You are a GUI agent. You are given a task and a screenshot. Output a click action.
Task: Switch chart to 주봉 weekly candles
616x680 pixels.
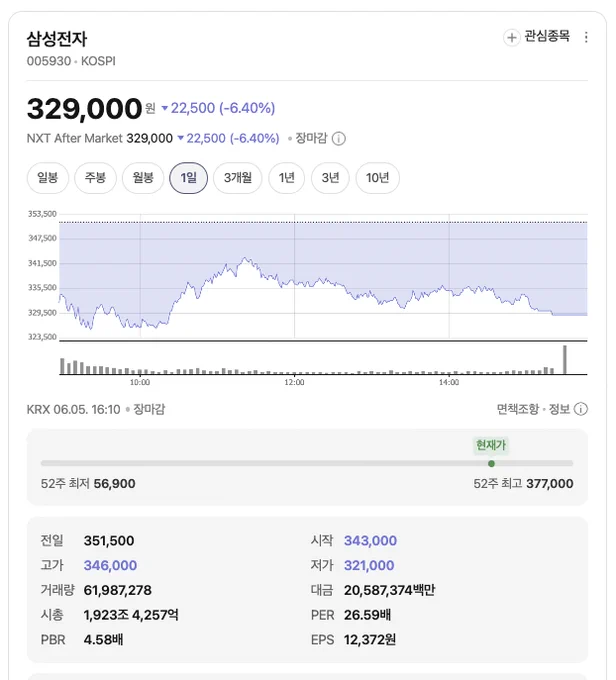(95, 178)
